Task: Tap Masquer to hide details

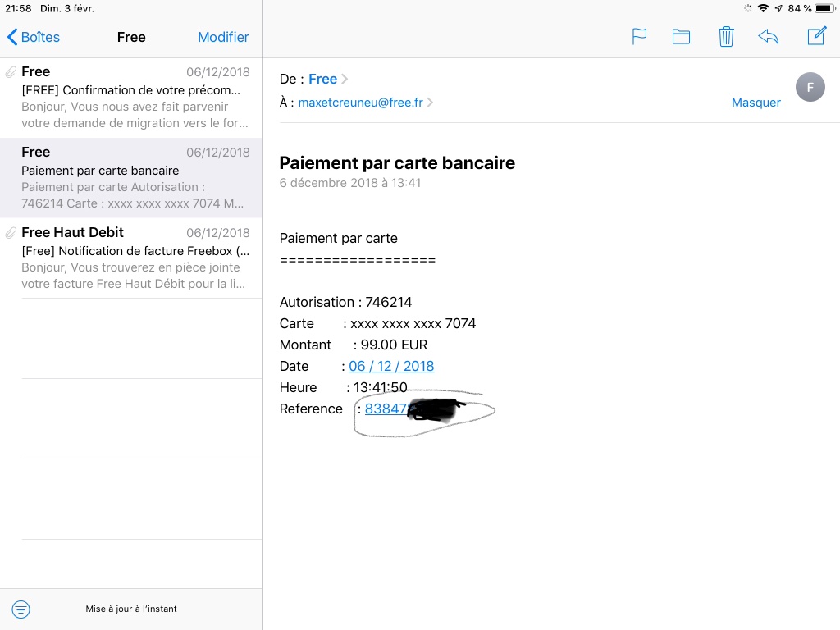Action: tap(756, 103)
